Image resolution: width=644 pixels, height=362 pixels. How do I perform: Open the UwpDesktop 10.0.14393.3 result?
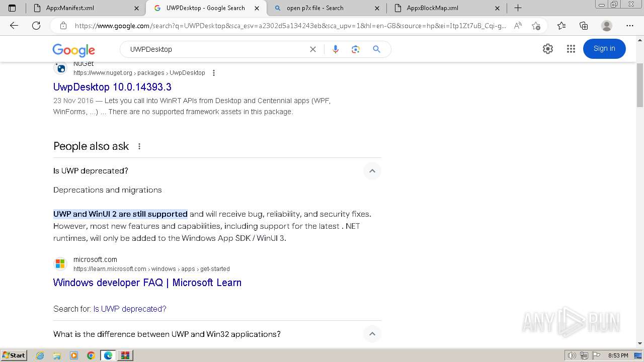click(112, 87)
